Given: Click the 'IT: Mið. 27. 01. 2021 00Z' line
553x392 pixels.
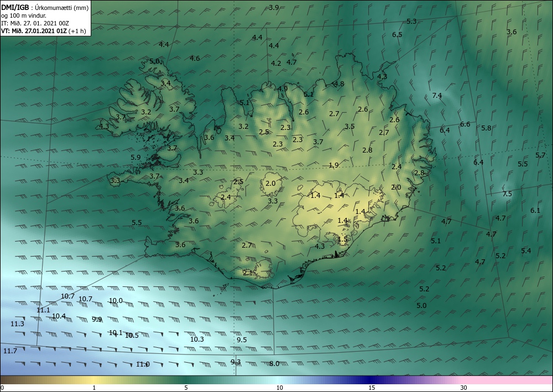Looking at the screenshot, I should [x=35, y=23].
